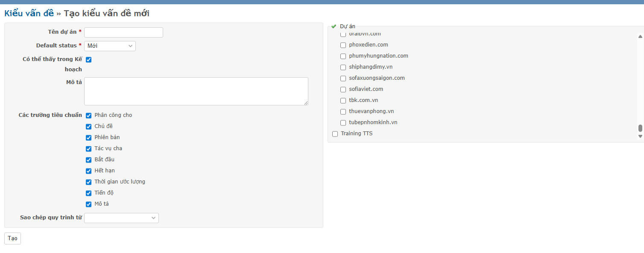
Task: Uncheck the Tác vụ cha checkbox
Action: pos(89,149)
